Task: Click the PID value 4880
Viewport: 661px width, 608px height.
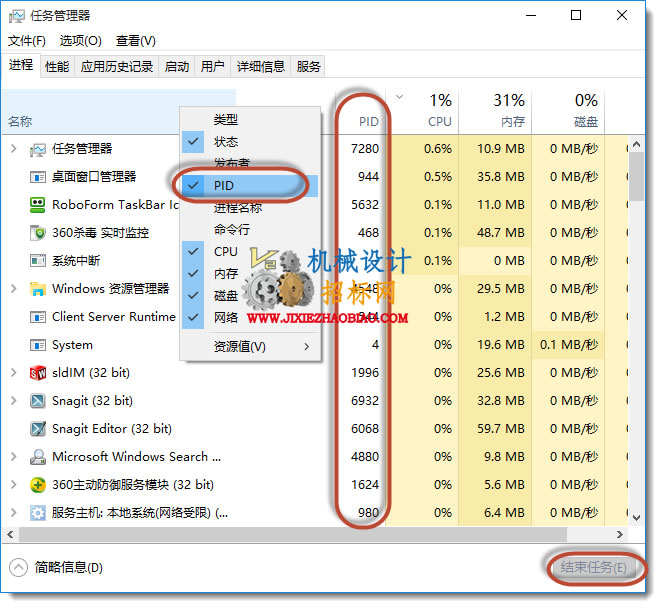Action: [x=365, y=457]
